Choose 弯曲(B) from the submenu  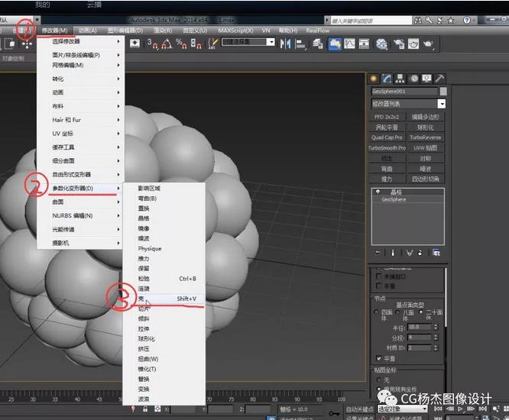[164, 198]
